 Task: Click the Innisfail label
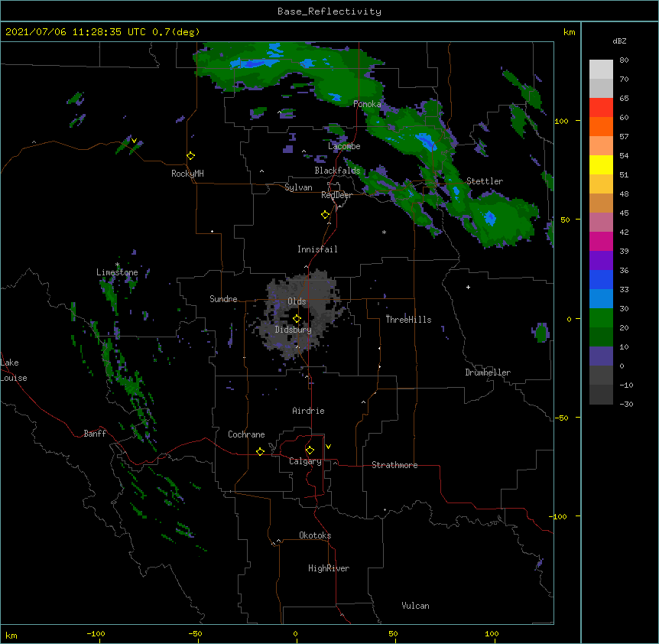317,249
